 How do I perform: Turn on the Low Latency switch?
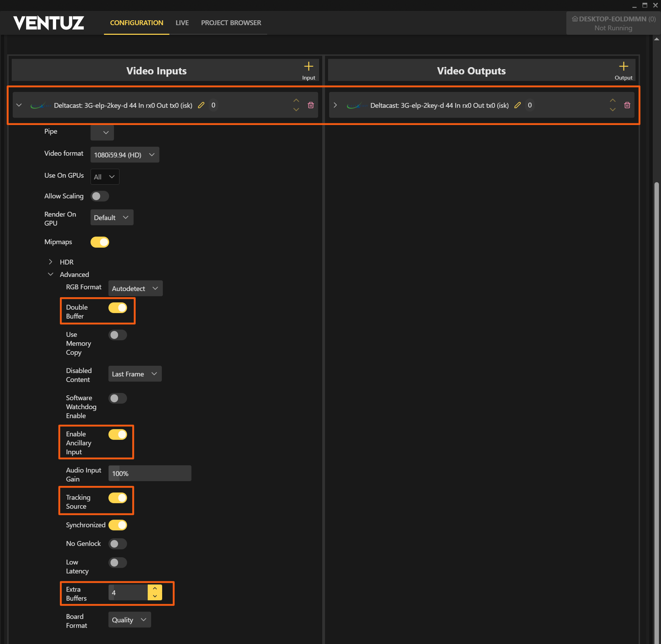pyautogui.click(x=118, y=563)
